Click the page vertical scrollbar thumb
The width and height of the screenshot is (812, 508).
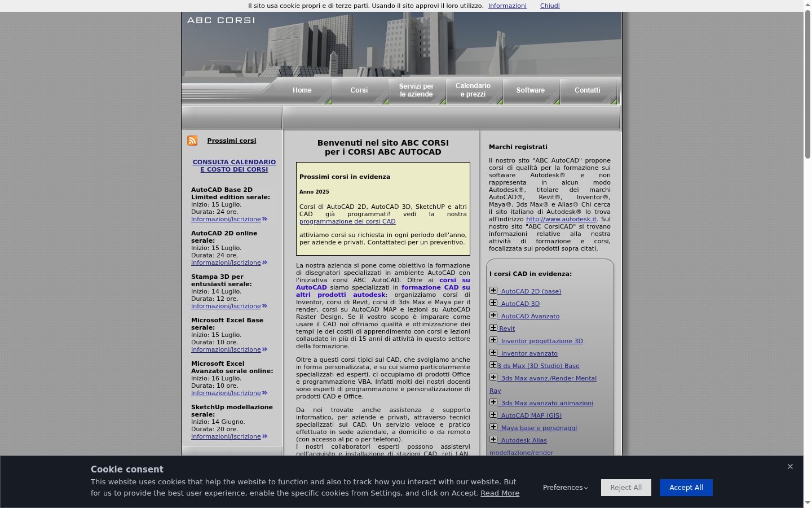coord(807,84)
